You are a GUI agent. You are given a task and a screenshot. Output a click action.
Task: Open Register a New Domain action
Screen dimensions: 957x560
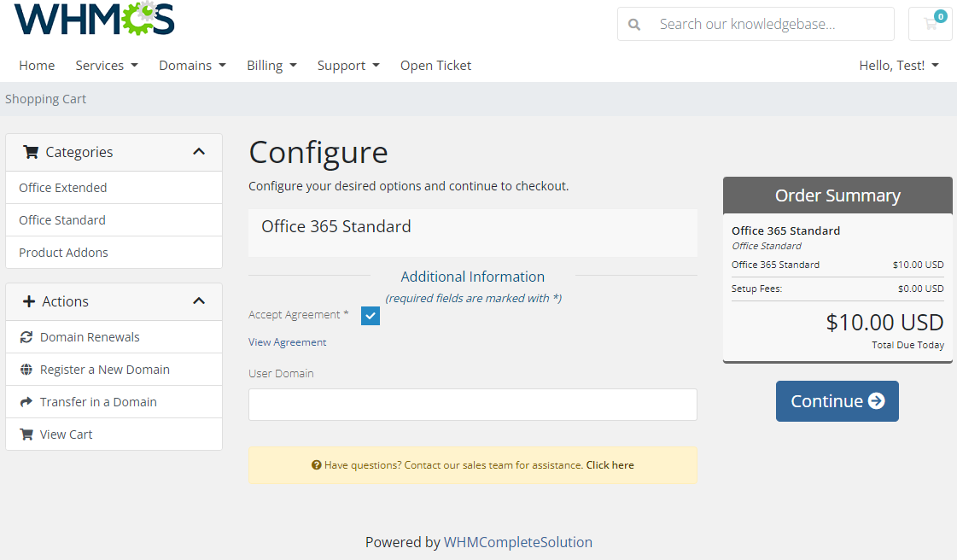coord(114,369)
